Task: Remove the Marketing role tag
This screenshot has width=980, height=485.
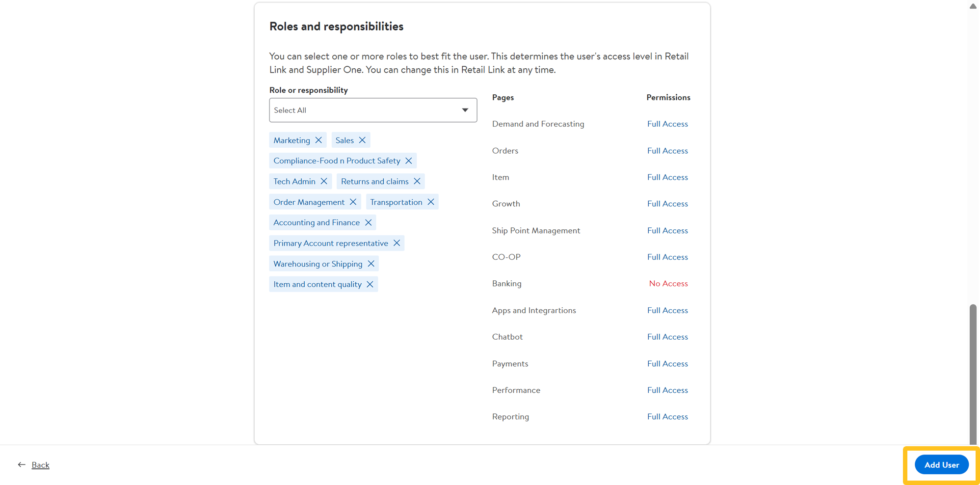Action: point(318,140)
